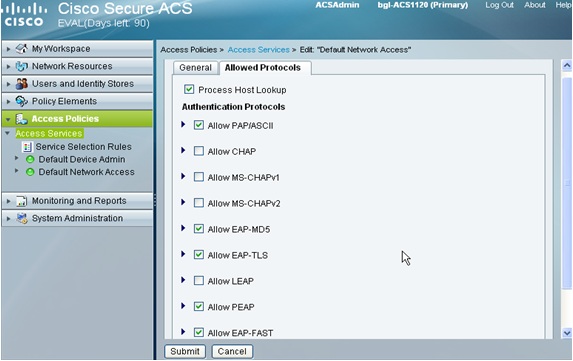This screenshot has width=573, height=361.
Task: Expand the Allow MS-CHAPv1 options triangle
Action: (x=183, y=176)
